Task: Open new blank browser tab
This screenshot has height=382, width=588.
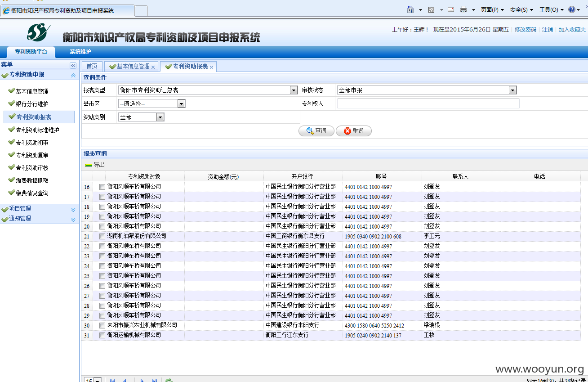Action: [x=141, y=10]
